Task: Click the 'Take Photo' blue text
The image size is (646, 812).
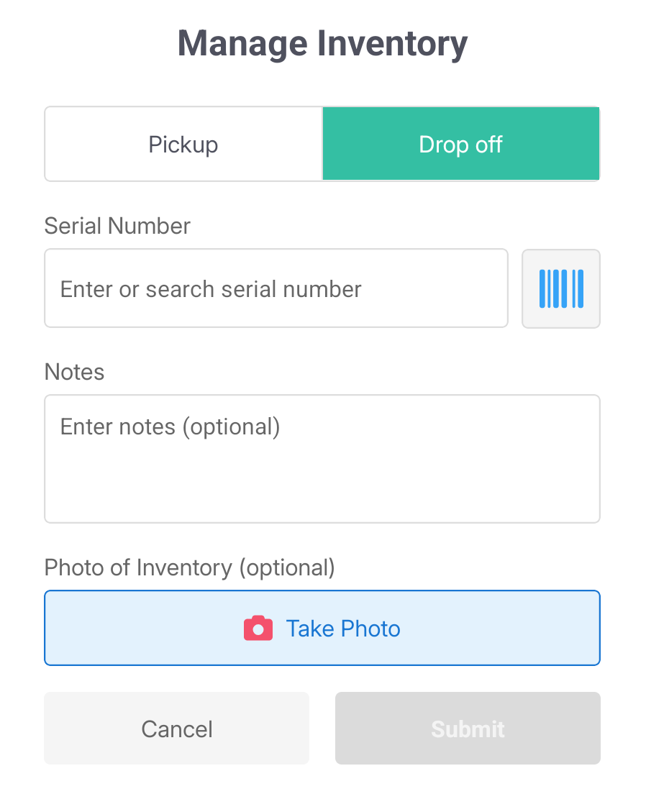Action: tap(343, 629)
